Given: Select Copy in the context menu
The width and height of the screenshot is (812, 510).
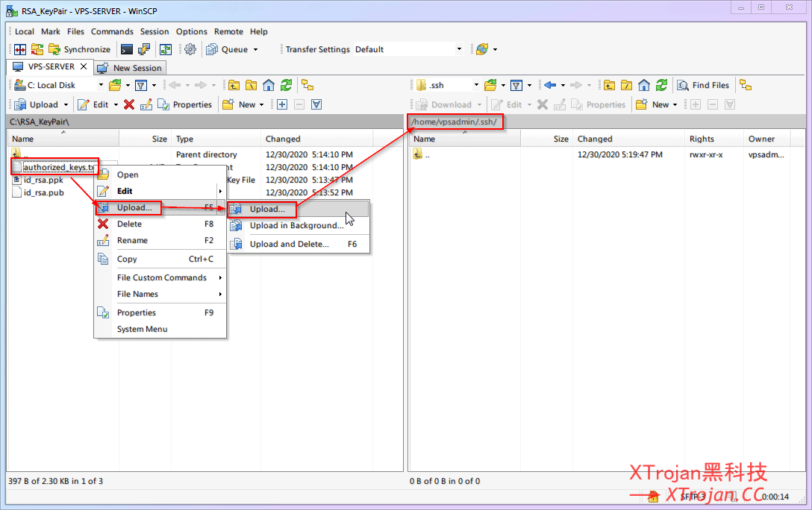Looking at the screenshot, I should 160,259.
